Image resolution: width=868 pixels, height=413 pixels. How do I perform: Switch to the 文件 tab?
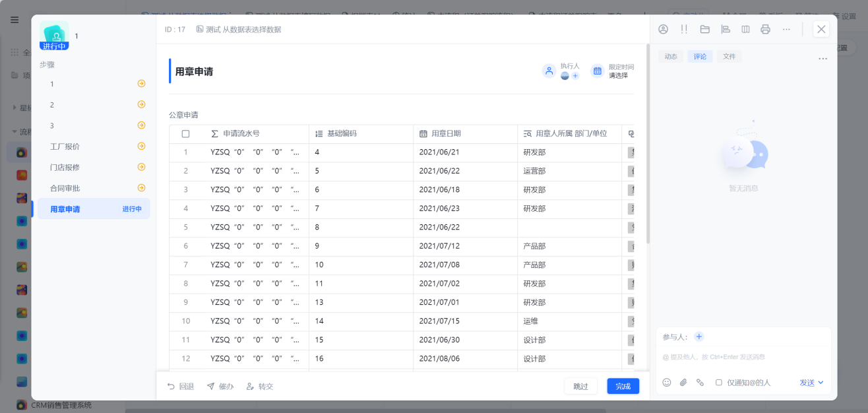[x=729, y=57]
